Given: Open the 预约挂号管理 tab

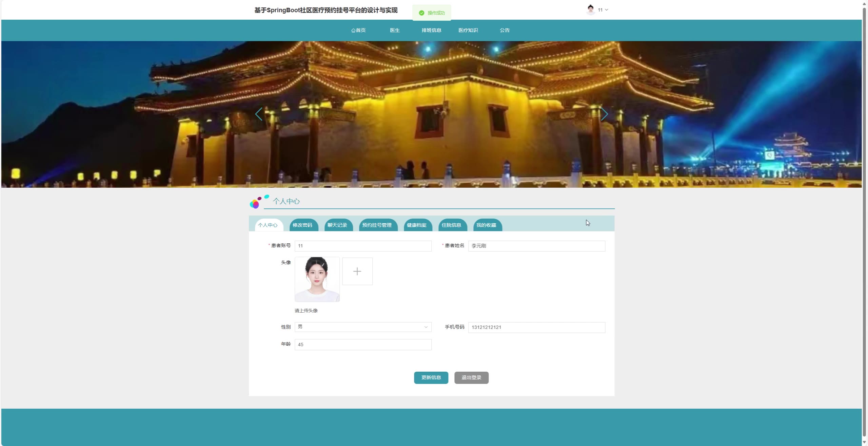Looking at the screenshot, I should pyautogui.click(x=377, y=225).
